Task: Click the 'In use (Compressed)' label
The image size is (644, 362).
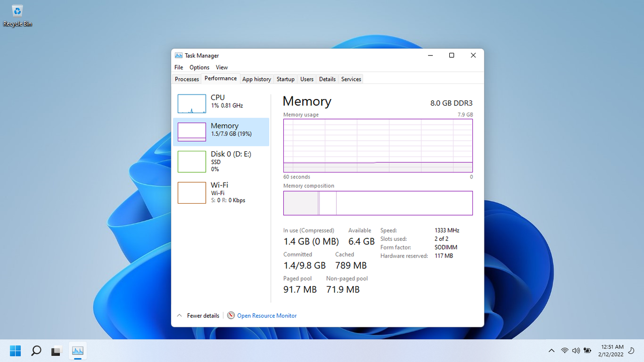Action: point(308,230)
